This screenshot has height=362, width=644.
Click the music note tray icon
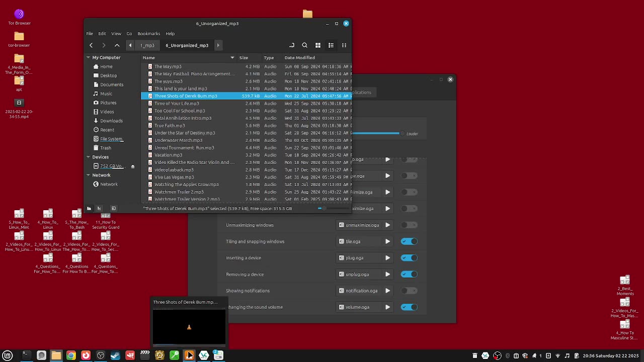coord(567,355)
